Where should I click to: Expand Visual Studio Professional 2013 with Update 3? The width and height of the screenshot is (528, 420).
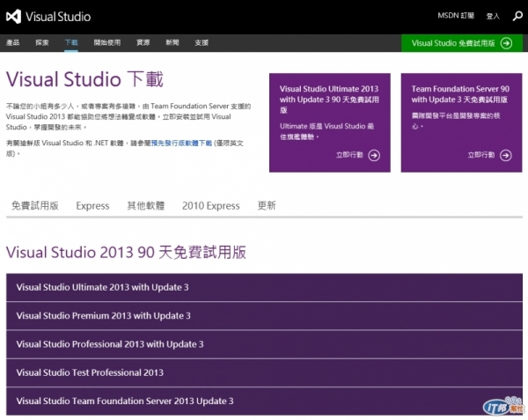[x=264, y=344]
